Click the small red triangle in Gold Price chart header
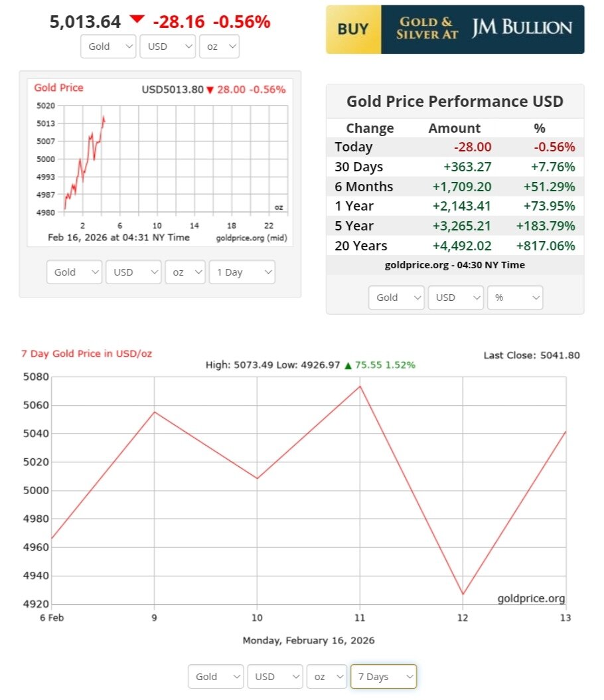The image size is (604, 700). [x=210, y=90]
